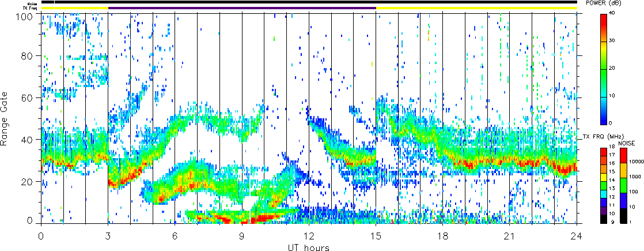
Task: Click the '12' label on TX FRQ scale
Action: coord(612,197)
